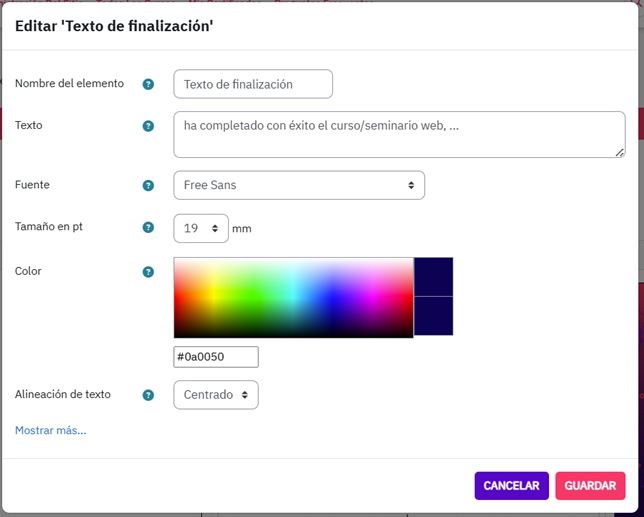Open help for Alineación de texto

[148, 395]
